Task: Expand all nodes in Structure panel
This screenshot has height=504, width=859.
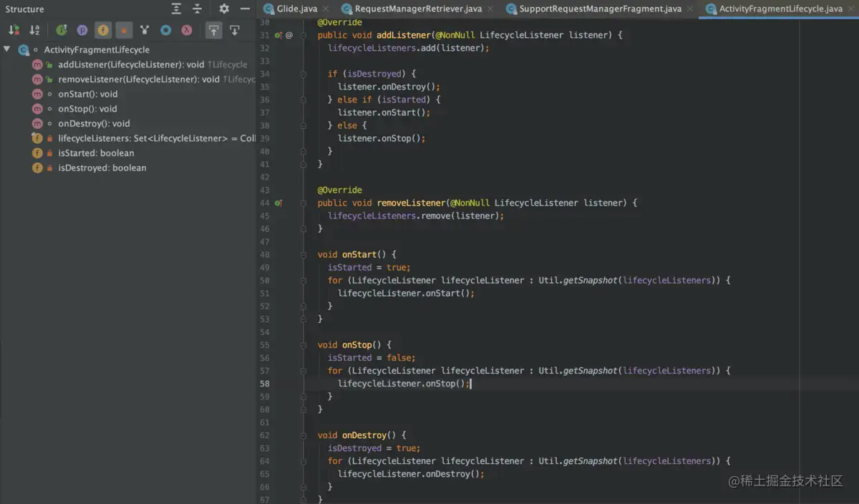Action: click(x=176, y=9)
